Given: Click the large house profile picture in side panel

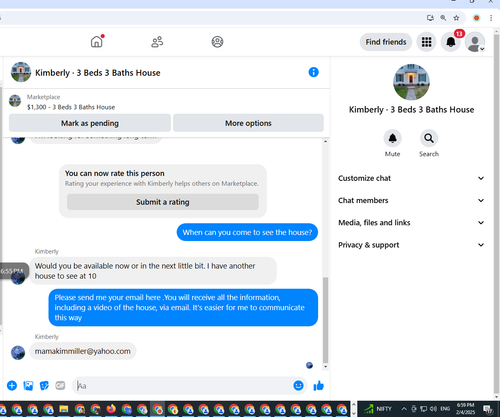Looking at the screenshot, I should 411,82.
